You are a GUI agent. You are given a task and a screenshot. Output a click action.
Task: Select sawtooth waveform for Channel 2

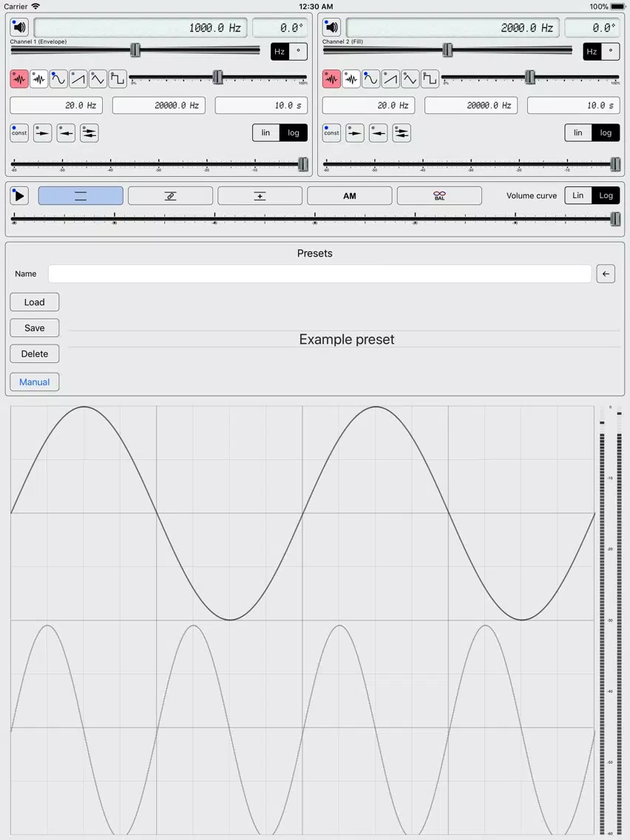tap(390, 79)
